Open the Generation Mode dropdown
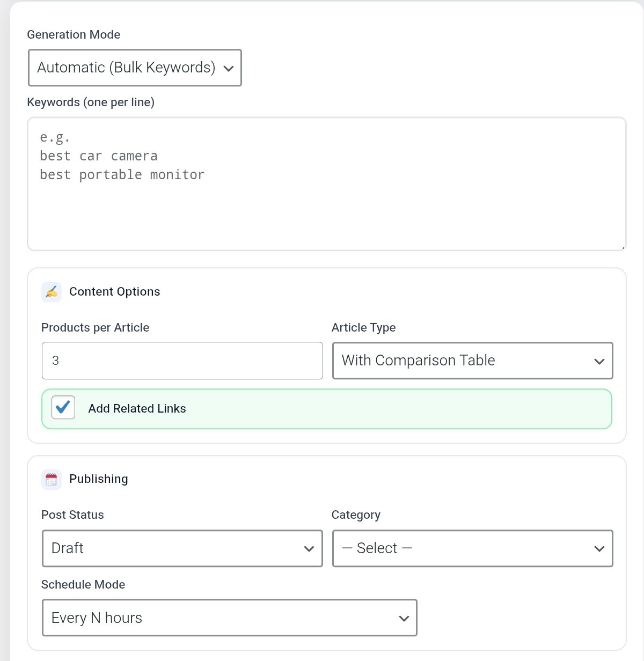The width and height of the screenshot is (644, 661). 135,68
